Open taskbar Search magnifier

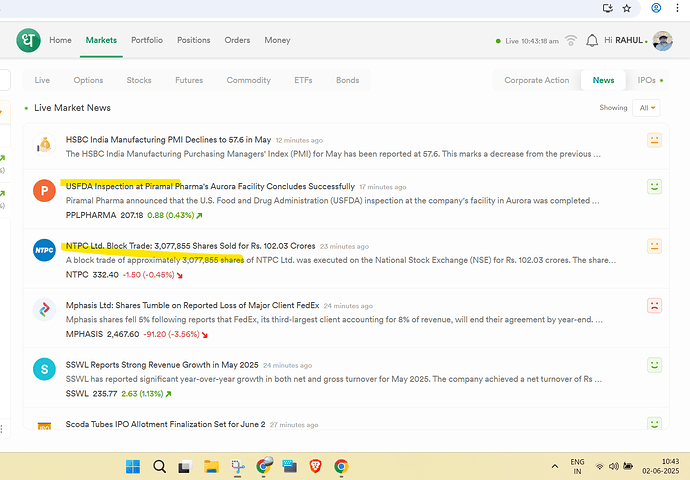click(159, 466)
